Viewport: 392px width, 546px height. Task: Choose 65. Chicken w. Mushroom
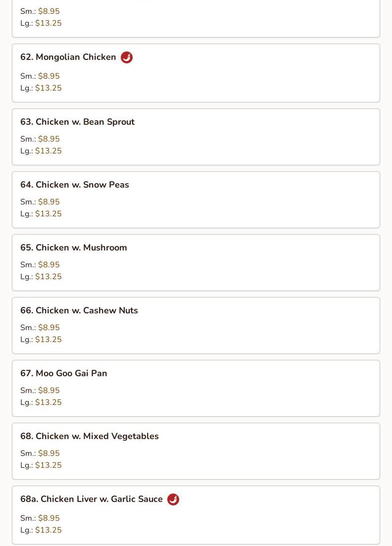[x=73, y=248]
